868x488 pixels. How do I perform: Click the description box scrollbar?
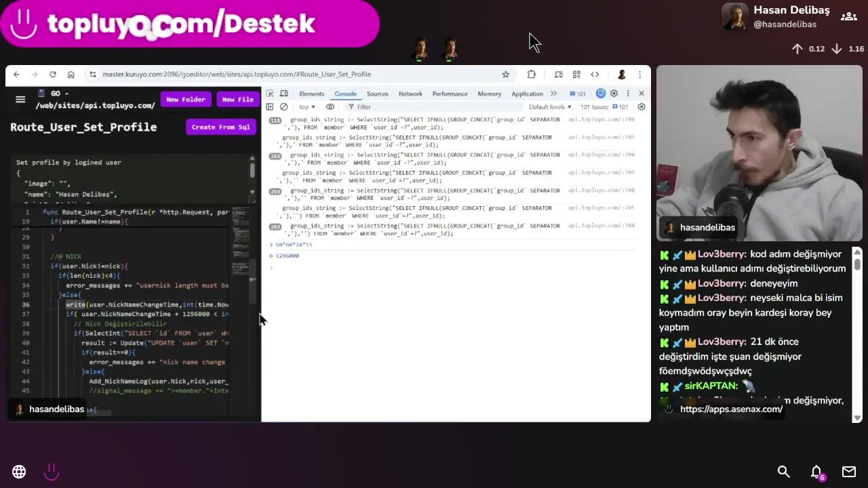click(252, 176)
